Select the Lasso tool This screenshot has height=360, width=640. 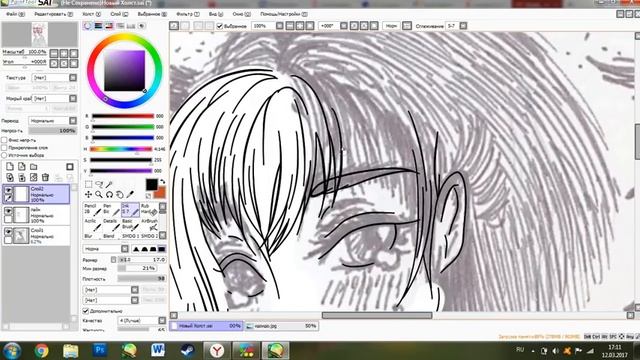[98, 184]
